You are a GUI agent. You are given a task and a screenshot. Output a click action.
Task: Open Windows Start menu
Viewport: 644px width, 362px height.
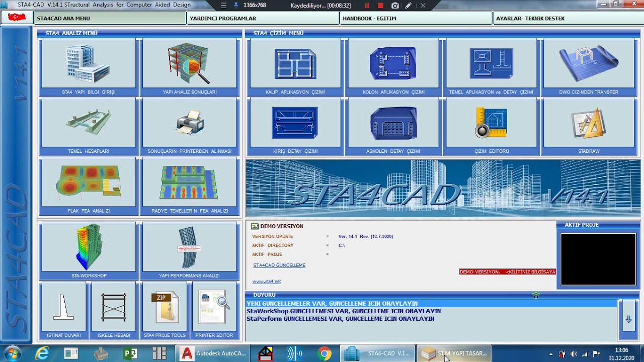(13, 353)
